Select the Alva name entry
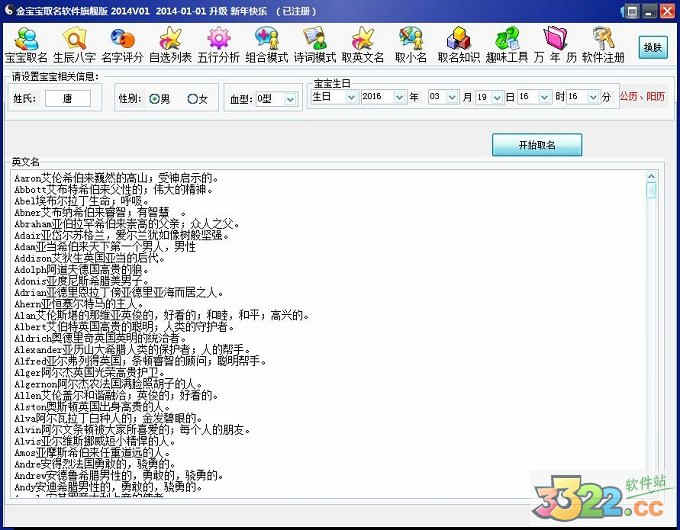The image size is (680, 530). pos(108,418)
